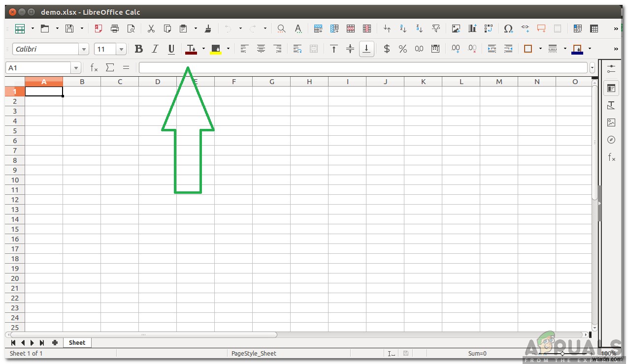This screenshot has width=628, height=364.
Task: Open the Save dropdown arrow
Action: pyautogui.click(x=82, y=29)
